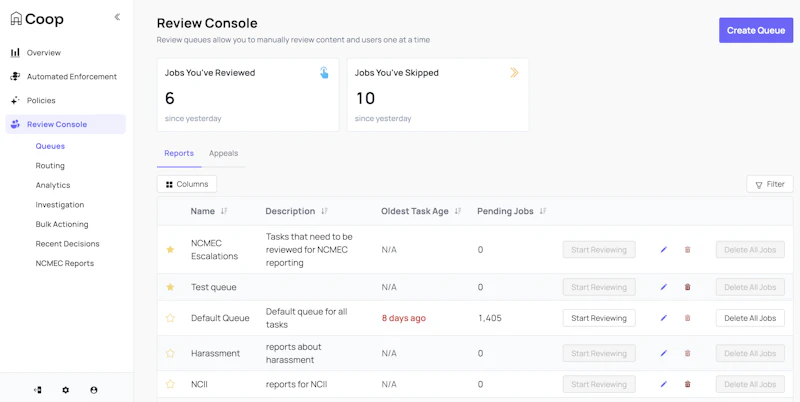Edit the Harassment queue
The height and width of the screenshot is (402, 800).
tap(663, 353)
